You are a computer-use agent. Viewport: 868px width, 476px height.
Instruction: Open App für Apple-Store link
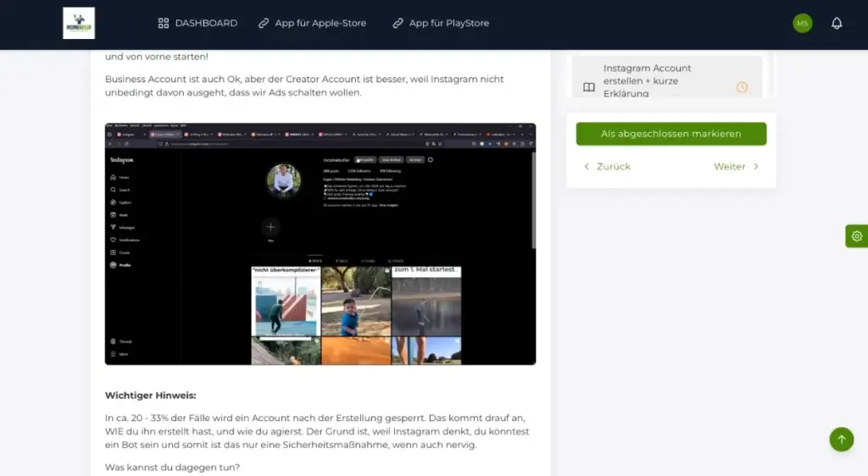320,24
